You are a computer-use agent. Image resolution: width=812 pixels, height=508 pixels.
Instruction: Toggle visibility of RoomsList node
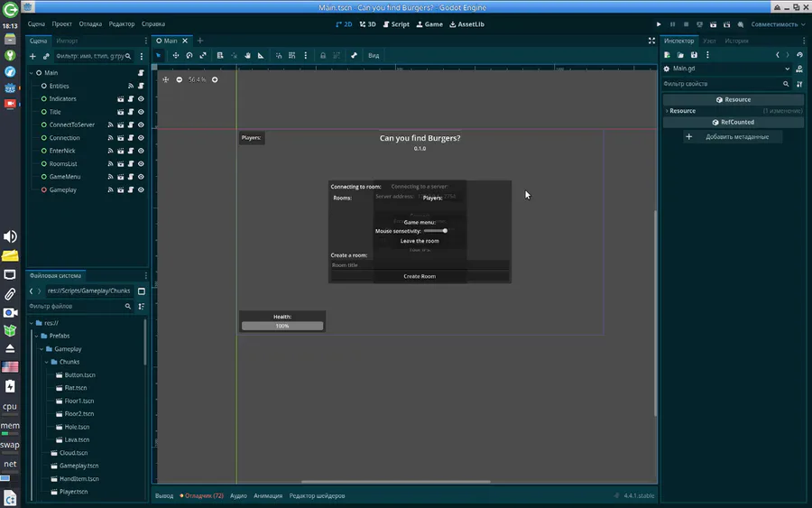141,163
